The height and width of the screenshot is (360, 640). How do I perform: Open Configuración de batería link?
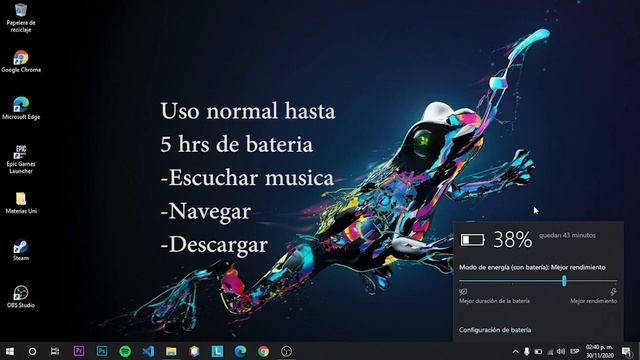[x=495, y=330]
